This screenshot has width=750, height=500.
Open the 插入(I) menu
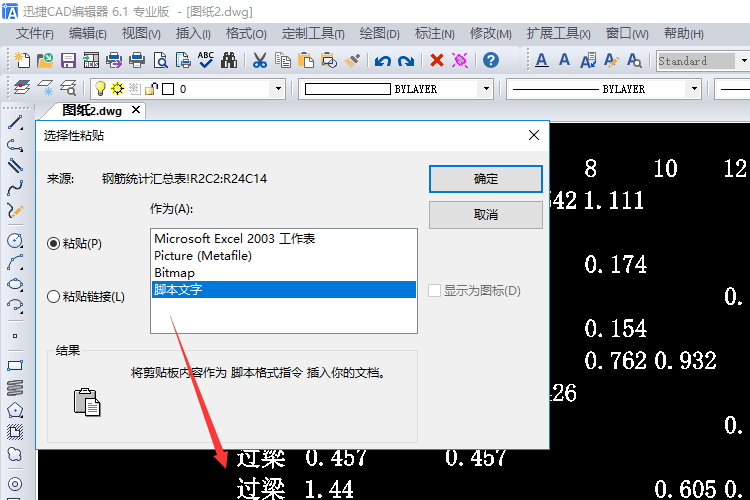coord(193,34)
